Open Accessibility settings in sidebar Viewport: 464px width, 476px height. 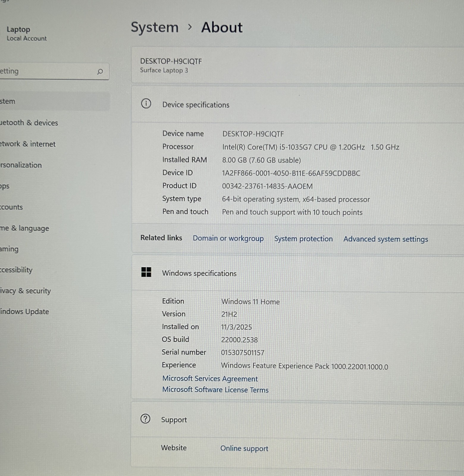click(x=16, y=270)
